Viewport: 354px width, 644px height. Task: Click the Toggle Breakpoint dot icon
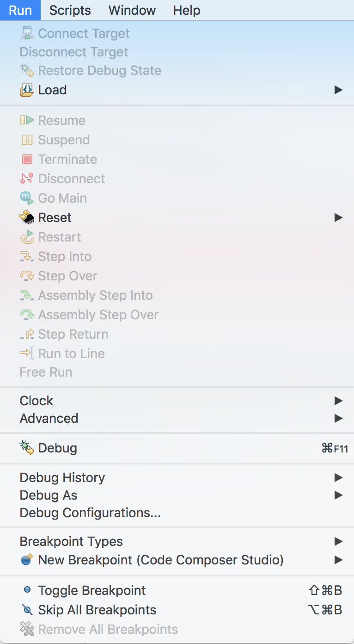pyautogui.click(x=27, y=590)
